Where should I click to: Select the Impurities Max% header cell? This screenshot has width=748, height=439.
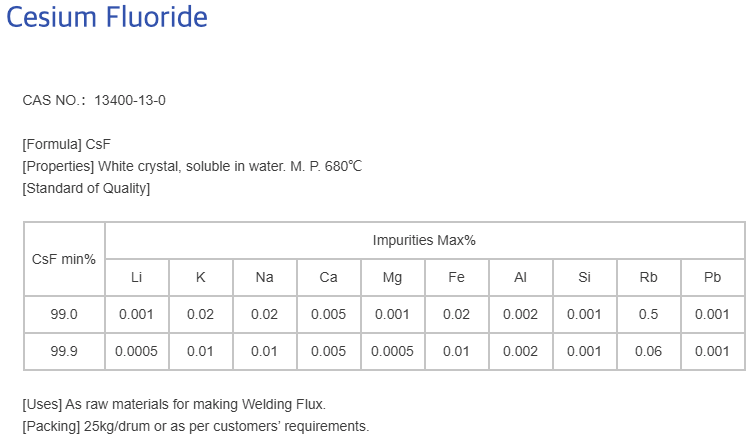click(x=425, y=240)
